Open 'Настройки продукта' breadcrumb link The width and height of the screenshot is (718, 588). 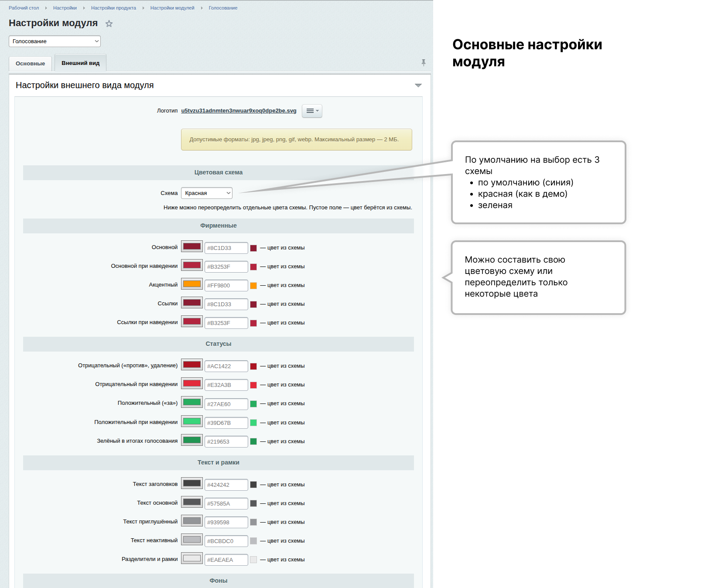coord(113,8)
